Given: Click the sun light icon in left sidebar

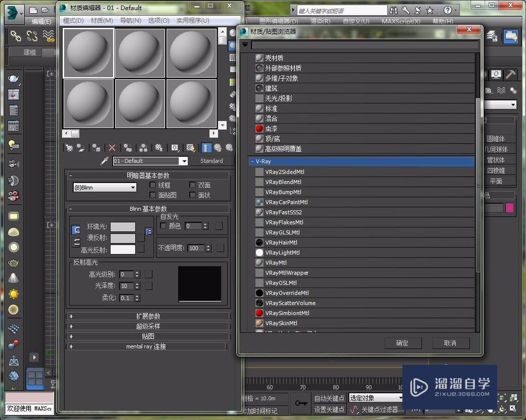Looking at the screenshot, I should tap(14, 294).
